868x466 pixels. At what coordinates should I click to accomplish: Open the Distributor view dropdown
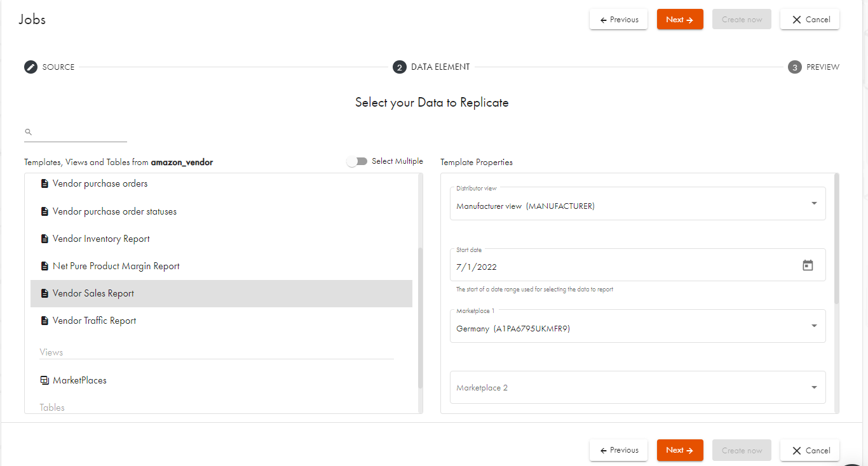pyautogui.click(x=637, y=204)
